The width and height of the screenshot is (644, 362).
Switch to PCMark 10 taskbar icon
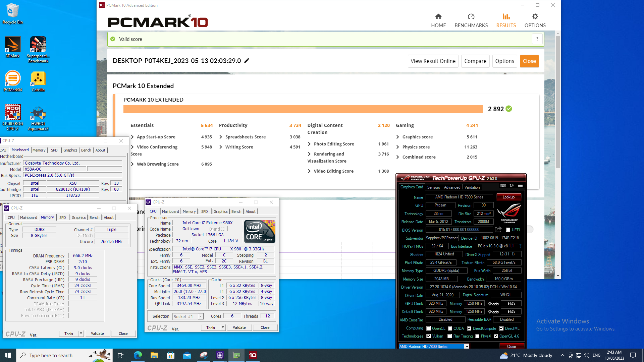pyautogui.click(x=253, y=355)
